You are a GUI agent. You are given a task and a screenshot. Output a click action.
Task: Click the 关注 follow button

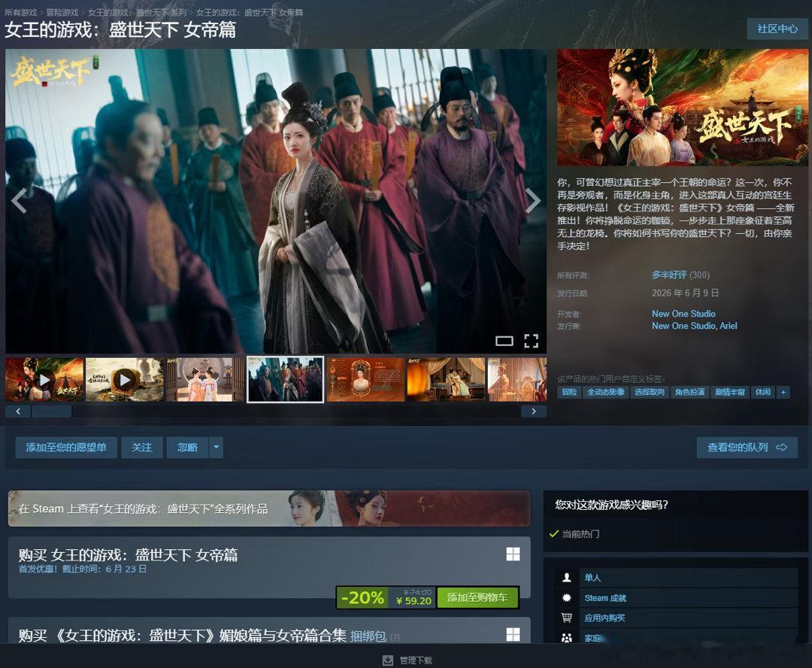142,448
